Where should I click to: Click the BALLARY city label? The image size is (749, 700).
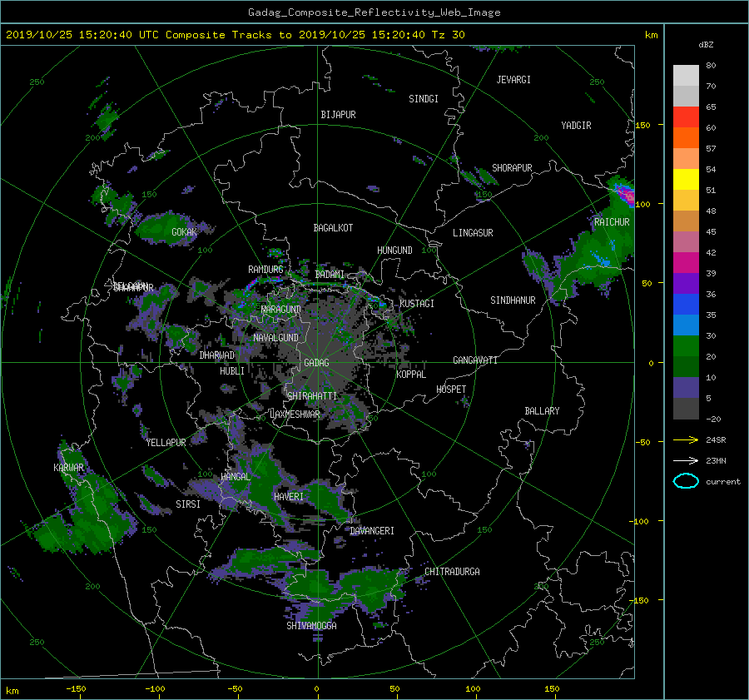542,411
